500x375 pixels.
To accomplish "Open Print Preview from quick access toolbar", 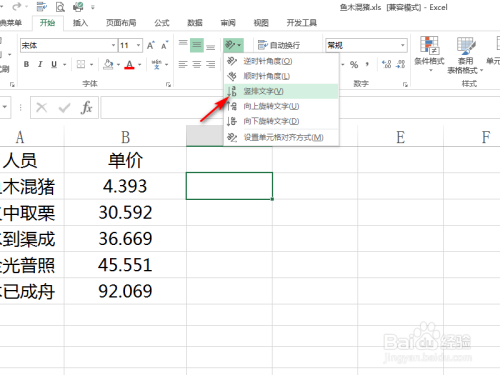I will tap(60, 6).
